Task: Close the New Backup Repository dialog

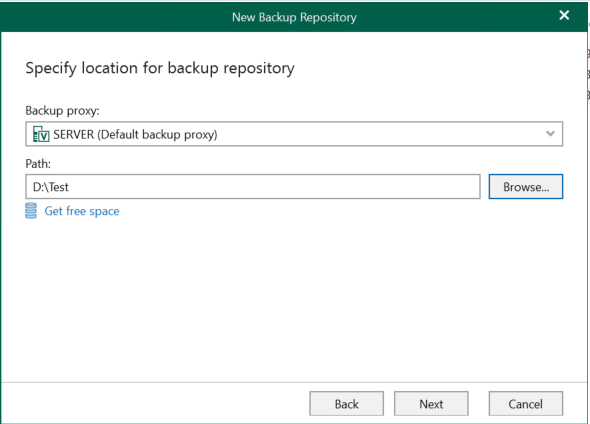Action: coord(564,15)
